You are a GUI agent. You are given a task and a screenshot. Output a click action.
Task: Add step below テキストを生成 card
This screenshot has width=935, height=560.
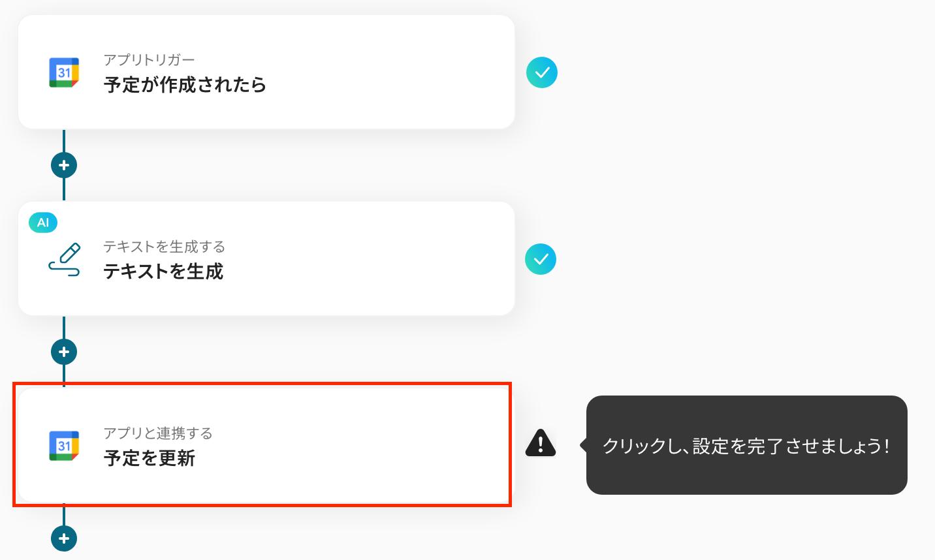(64, 352)
